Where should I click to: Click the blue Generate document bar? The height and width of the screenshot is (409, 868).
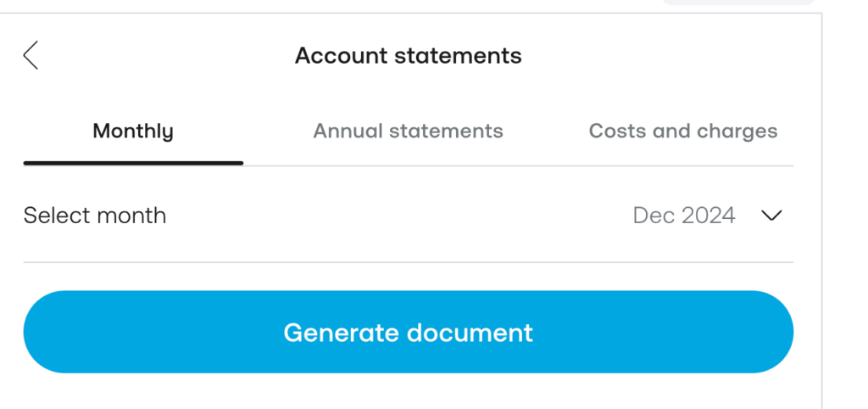[408, 332]
